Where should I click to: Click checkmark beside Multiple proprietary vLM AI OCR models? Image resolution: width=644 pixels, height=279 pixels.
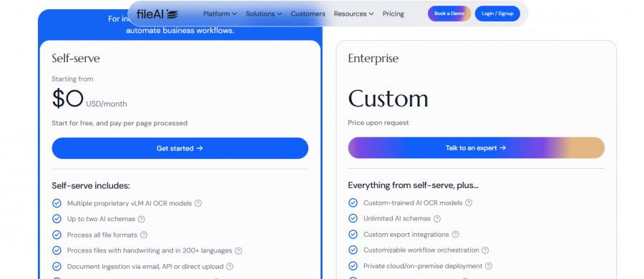[x=57, y=203]
